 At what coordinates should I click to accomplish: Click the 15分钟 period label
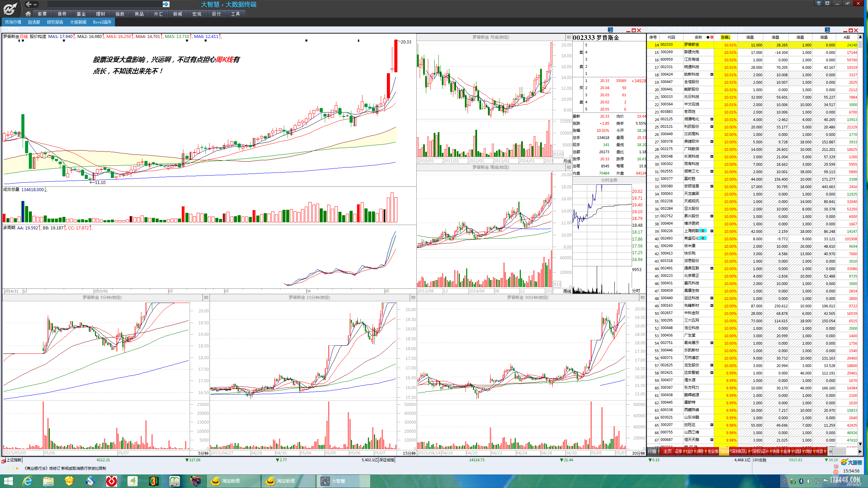(409, 453)
